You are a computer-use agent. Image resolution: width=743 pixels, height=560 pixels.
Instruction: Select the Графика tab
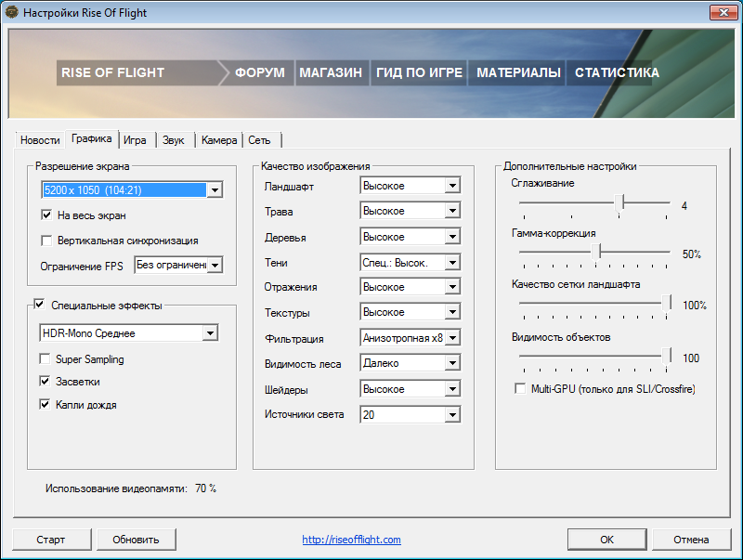click(91, 138)
